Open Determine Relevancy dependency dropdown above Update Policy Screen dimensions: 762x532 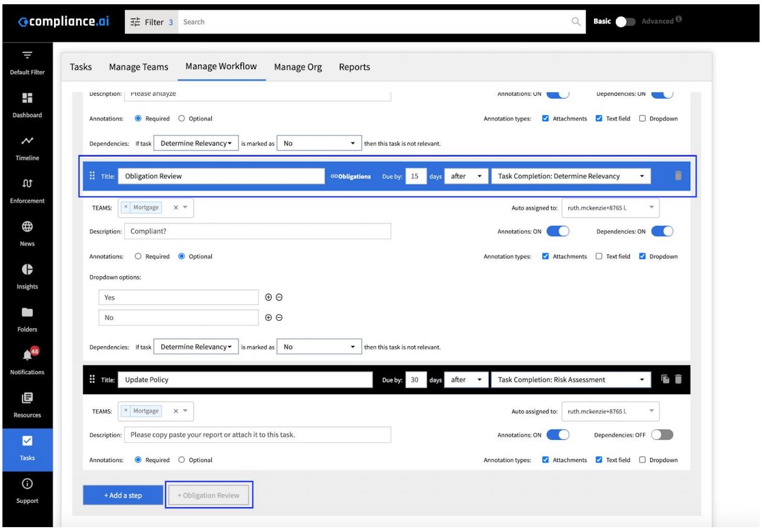tap(195, 348)
